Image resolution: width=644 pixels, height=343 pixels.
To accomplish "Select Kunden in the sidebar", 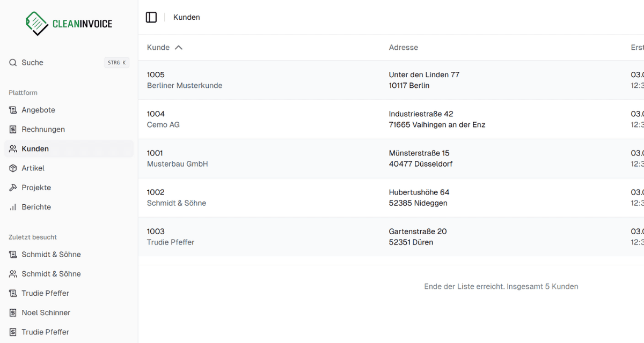I will pos(69,148).
